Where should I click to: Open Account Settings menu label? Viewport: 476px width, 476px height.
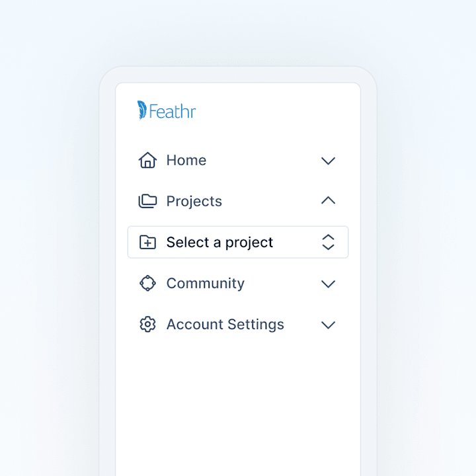[x=225, y=325]
